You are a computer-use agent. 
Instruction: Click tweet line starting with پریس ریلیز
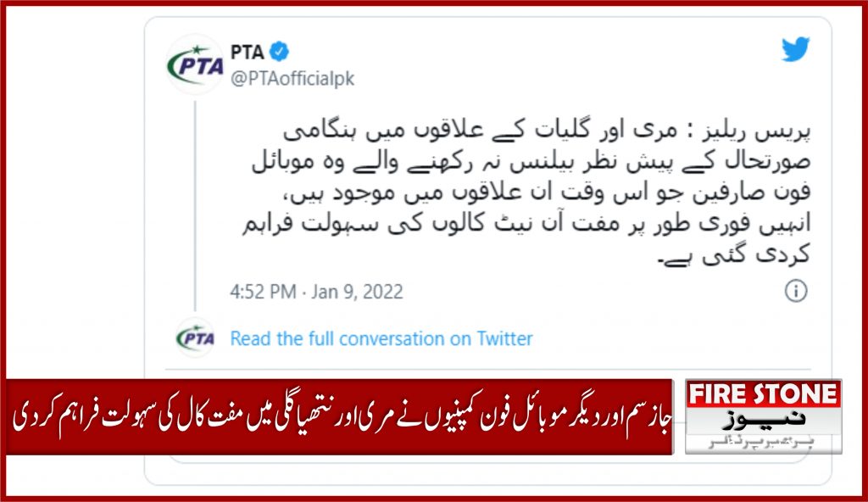547,131
